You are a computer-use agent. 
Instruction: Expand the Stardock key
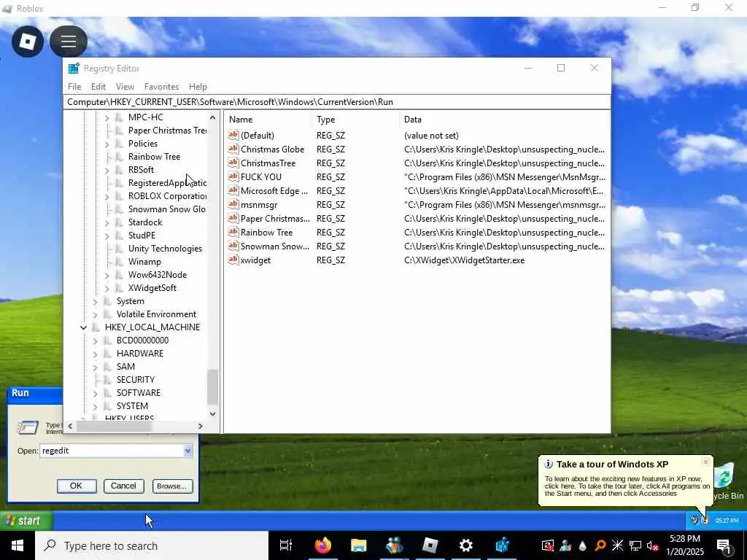pyautogui.click(x=107, y=222)
